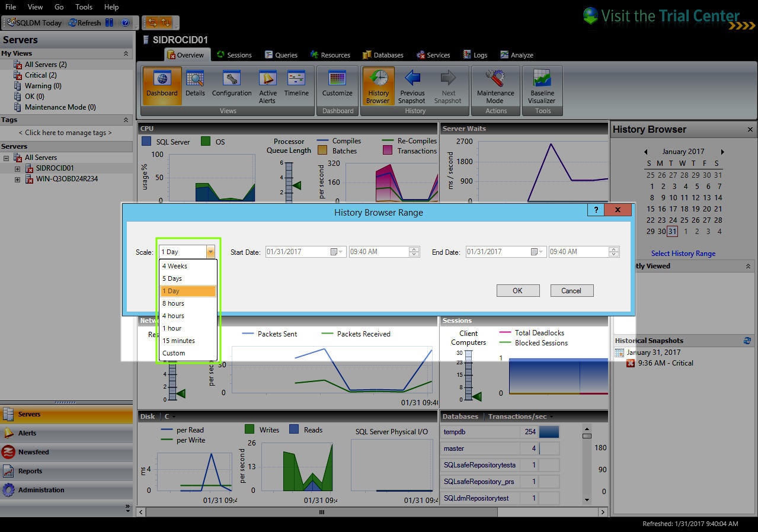Click the pause refresh icon
This screenshot has height=532, width=758.
[x=109, y=23]
